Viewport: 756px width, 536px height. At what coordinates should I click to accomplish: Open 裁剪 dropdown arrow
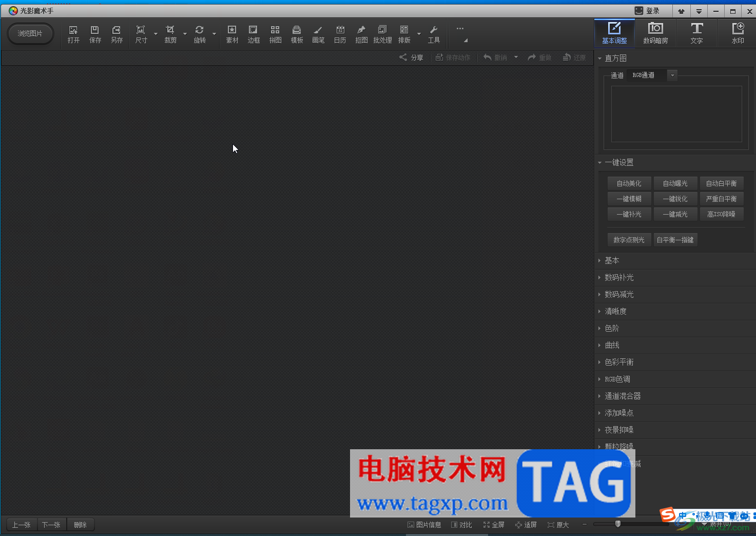(185, 34)
